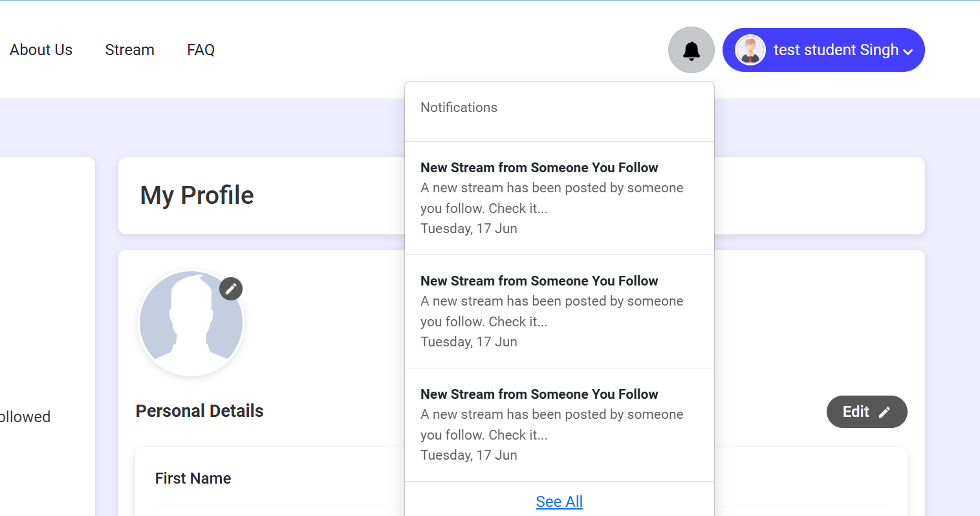Expand the test student Singh account menu
This screenshot has height=516, width=980.
835,50
